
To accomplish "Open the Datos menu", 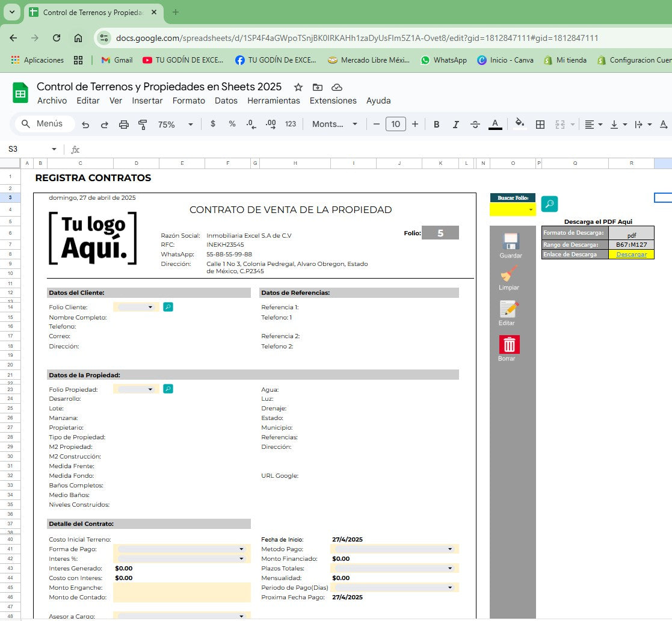I will pos(226,100).
